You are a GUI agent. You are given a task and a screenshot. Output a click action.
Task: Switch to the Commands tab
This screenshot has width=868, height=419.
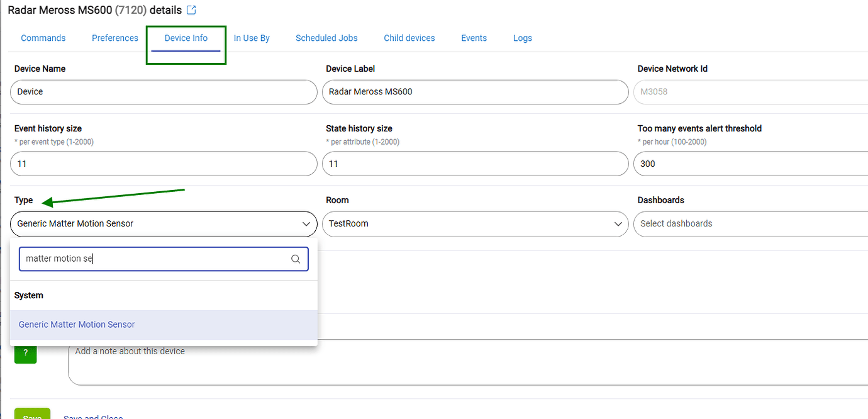[x=43, y=38]
